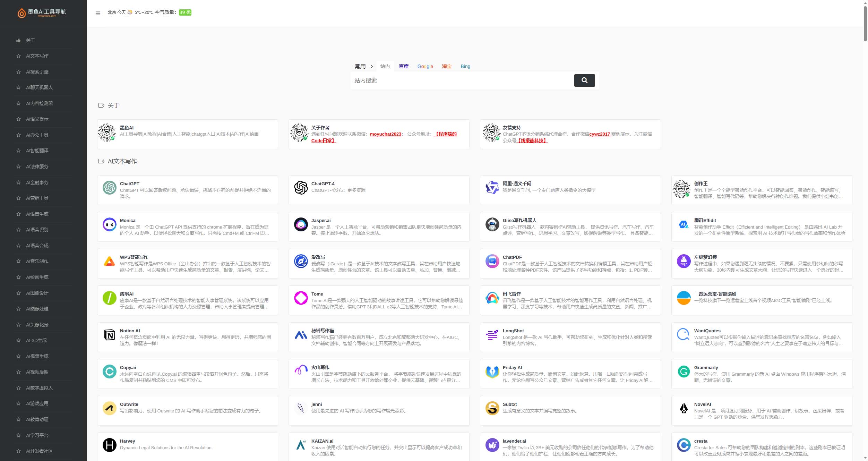Click the WPS智能写作 tool icon

[110, 264]
